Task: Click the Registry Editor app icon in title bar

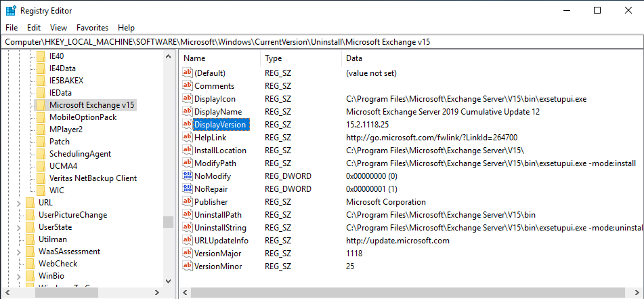Action: click(x=11, y=11)
